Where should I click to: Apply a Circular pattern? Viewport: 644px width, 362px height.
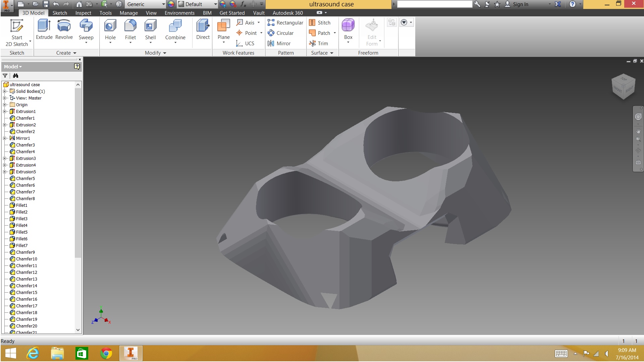[281, 33]
